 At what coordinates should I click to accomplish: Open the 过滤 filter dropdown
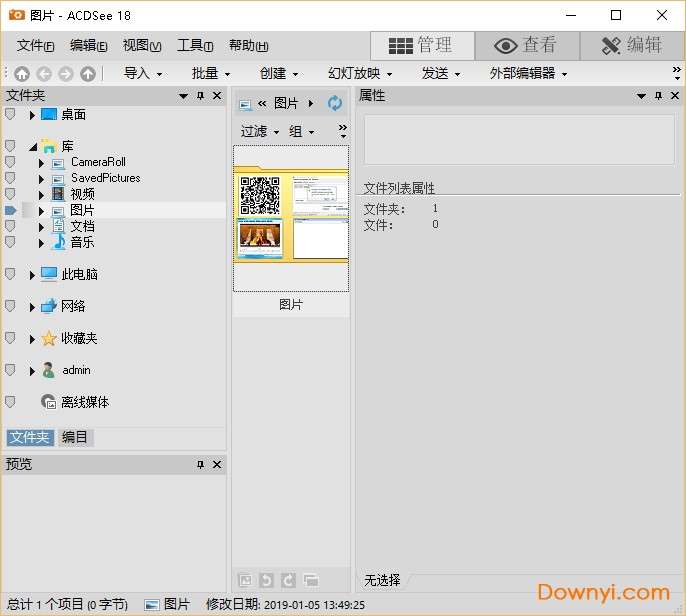259,132
